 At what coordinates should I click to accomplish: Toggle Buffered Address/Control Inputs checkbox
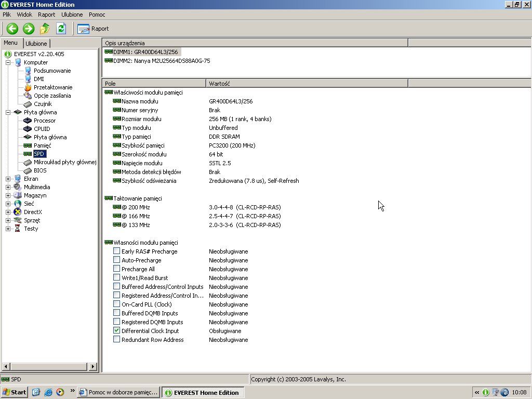click(116, 286)
